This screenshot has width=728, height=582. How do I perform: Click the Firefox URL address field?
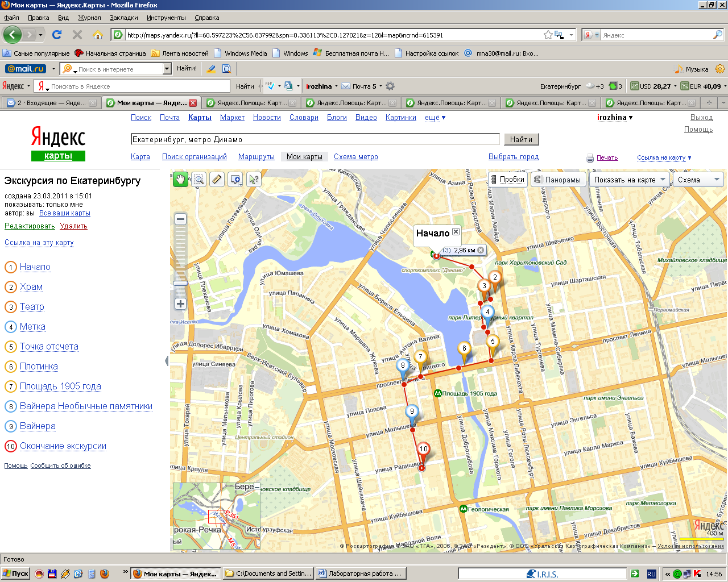click(x=333, y=35)
